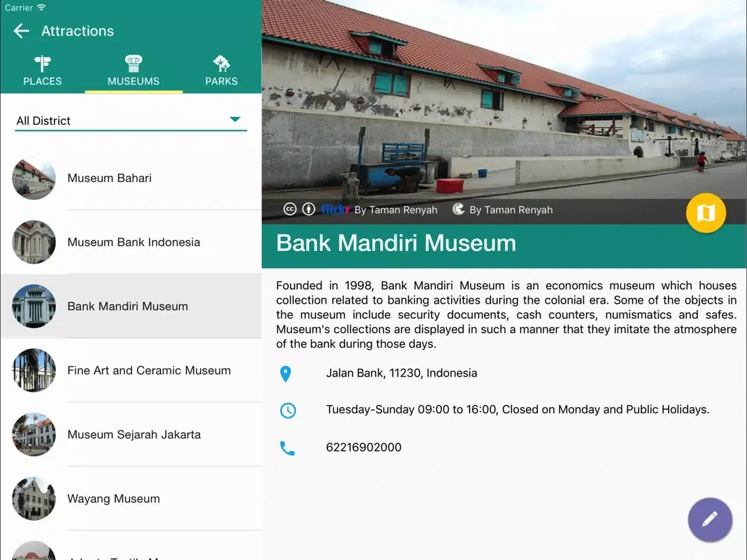Tap the Museums column icon
Viewport: 747px width, 560px height.
133,63
